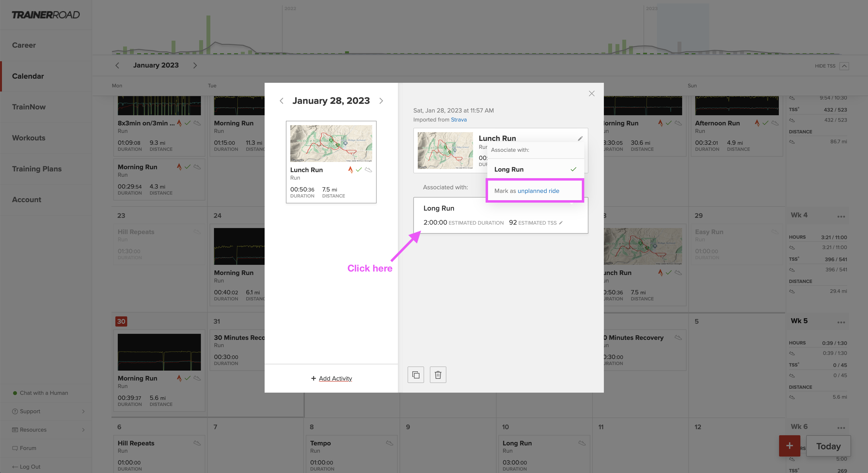The width and height of the screenshot is (868, 473).
Task: Click the Strava flame icon on modal Lunch Run card
Action: coord(350,170)
